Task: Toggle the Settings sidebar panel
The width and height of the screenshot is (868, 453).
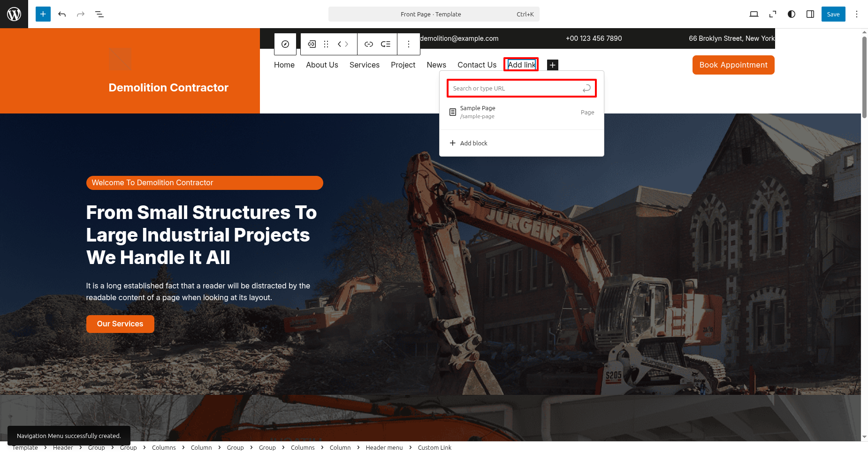Action: (x=810, y=14)
